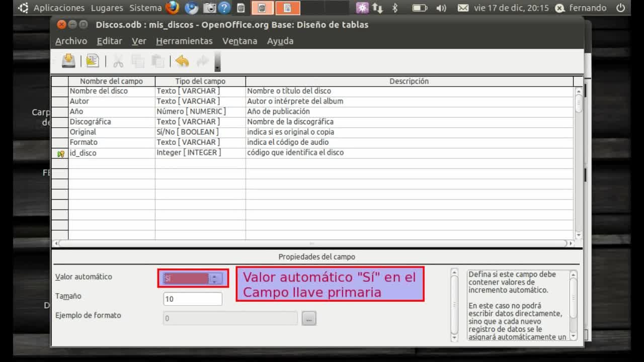Click the 'Descripción' column header

(x=409, y=81)
